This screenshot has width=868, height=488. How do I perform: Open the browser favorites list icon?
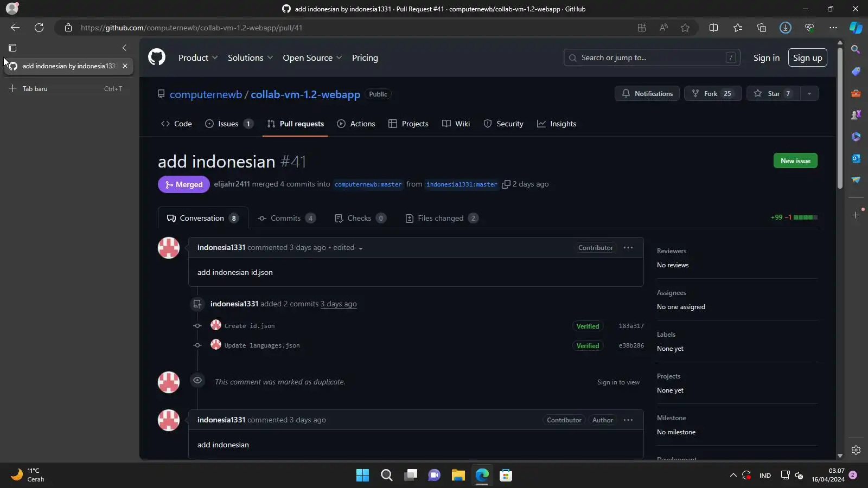click(737, 28)
